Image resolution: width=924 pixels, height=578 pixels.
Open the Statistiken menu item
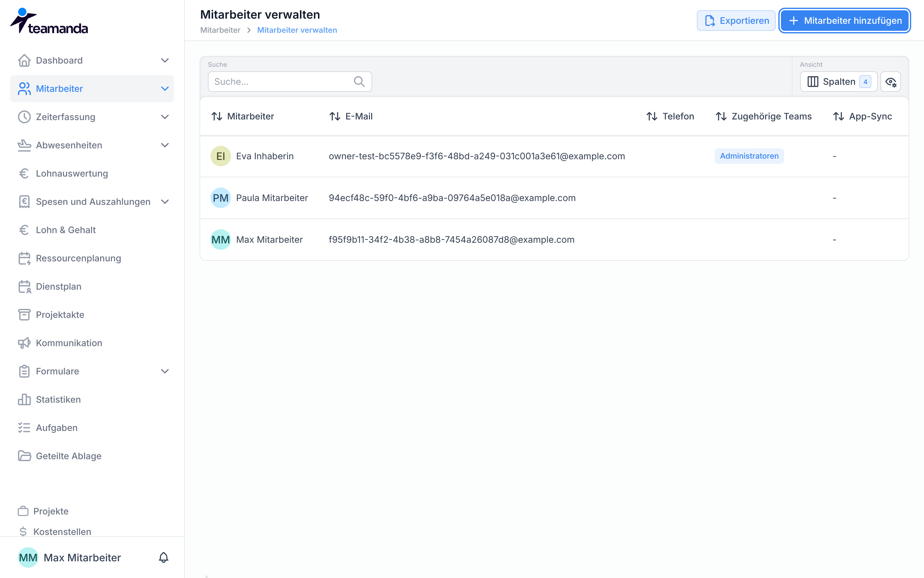92,399
